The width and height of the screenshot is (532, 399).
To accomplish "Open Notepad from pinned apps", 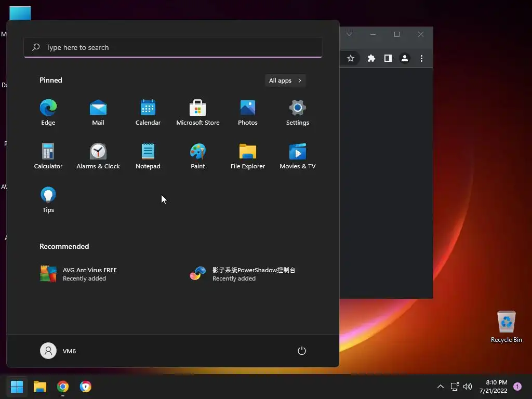I will pos(148,156).
